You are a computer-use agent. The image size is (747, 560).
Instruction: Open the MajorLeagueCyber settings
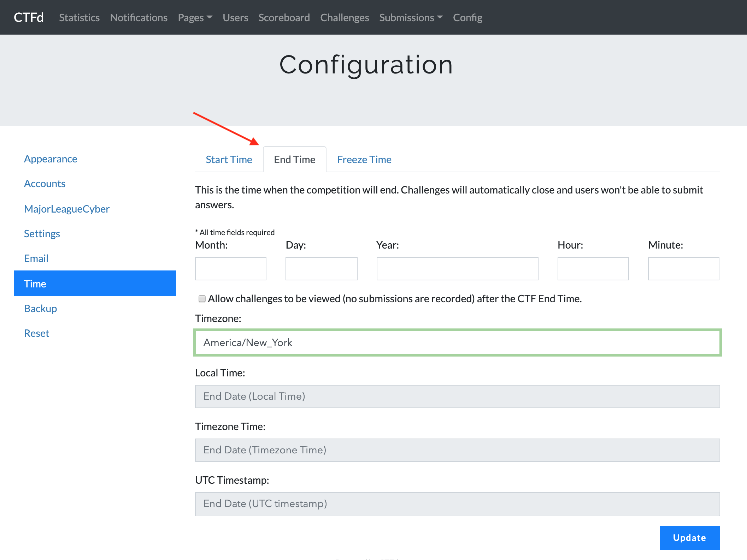click(x=67, y=209)
